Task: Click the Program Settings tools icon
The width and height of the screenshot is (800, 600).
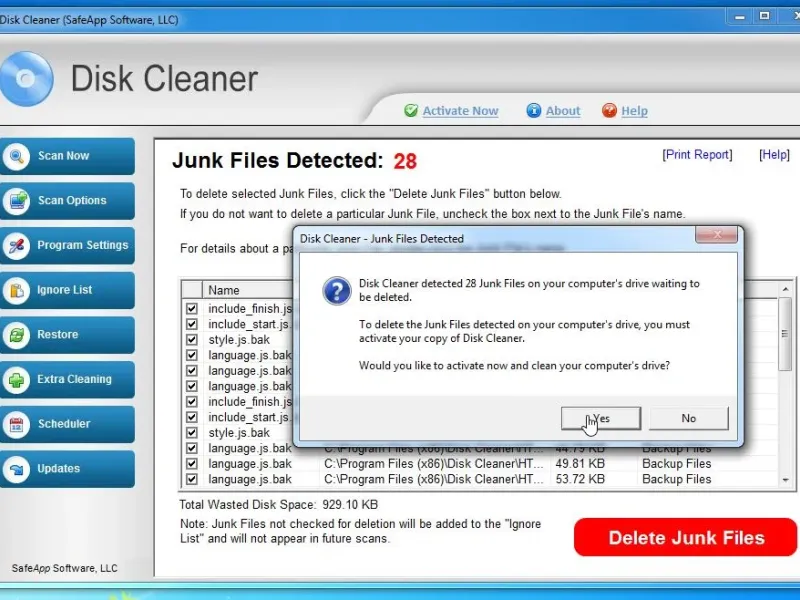Action: pos(16,245)
